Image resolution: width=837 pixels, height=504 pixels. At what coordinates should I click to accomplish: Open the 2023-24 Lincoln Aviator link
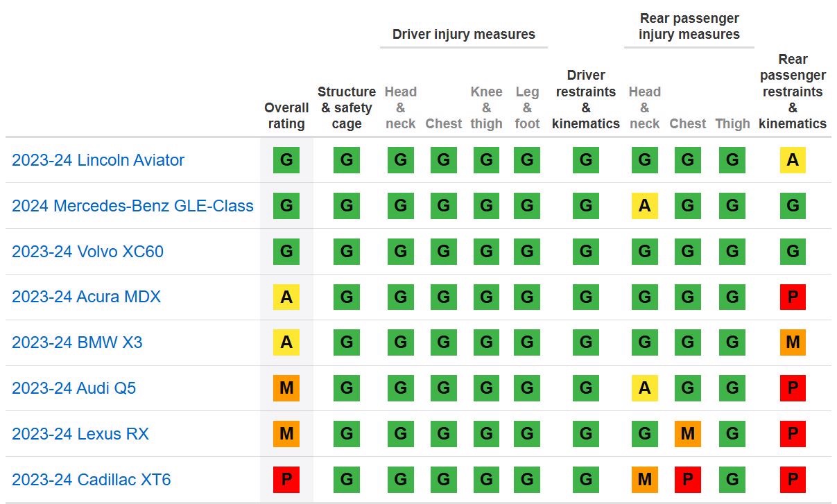click(x=98, y=160)
